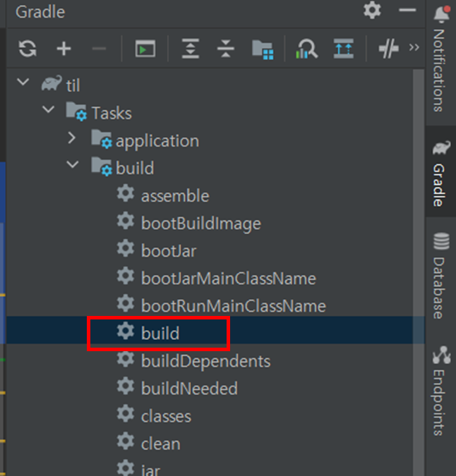
Task: Collapse the build task group
Action: (73, 164)
